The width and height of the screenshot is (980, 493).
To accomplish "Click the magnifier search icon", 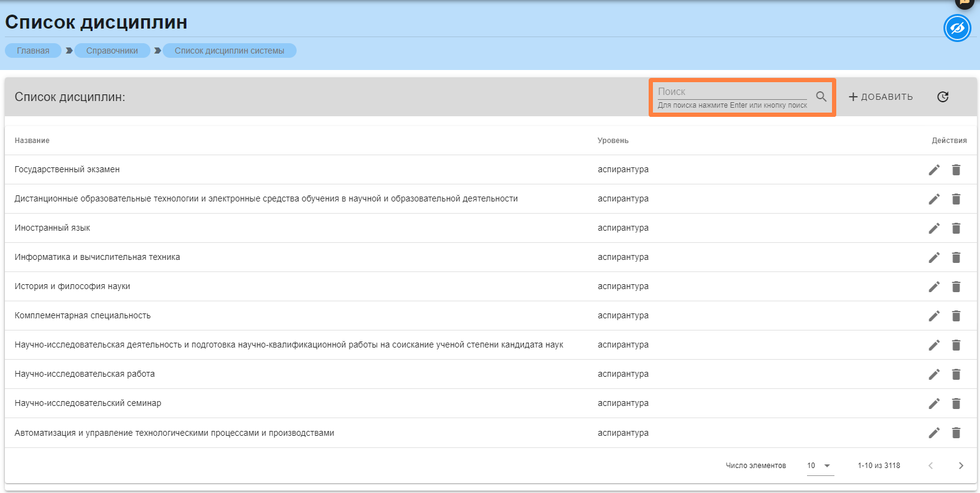I will [x=821, y=97].
